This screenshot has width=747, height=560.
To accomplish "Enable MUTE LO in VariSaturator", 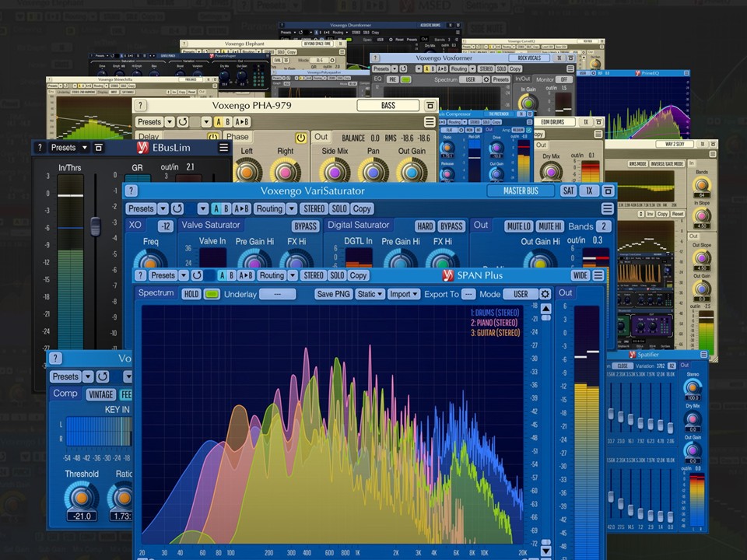I will pyautogui.click(x=519, y=226).
